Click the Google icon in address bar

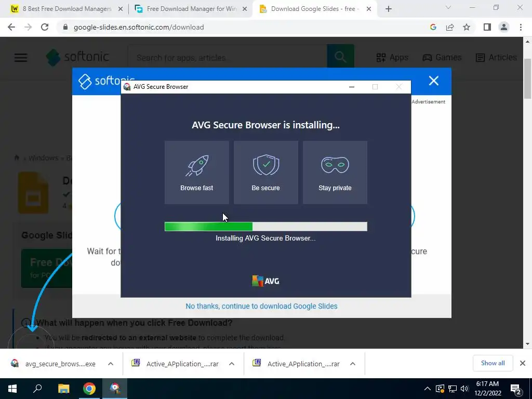[433, 27]
